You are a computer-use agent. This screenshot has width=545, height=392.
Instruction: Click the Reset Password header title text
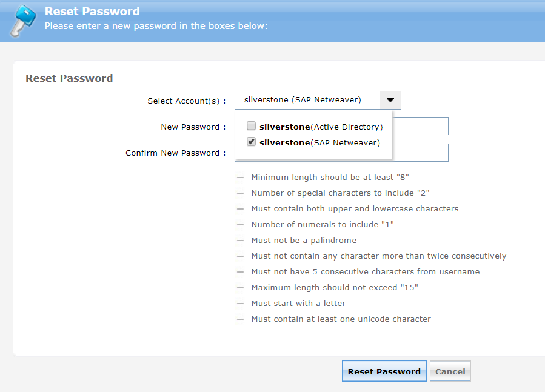[x=92, y=10]
